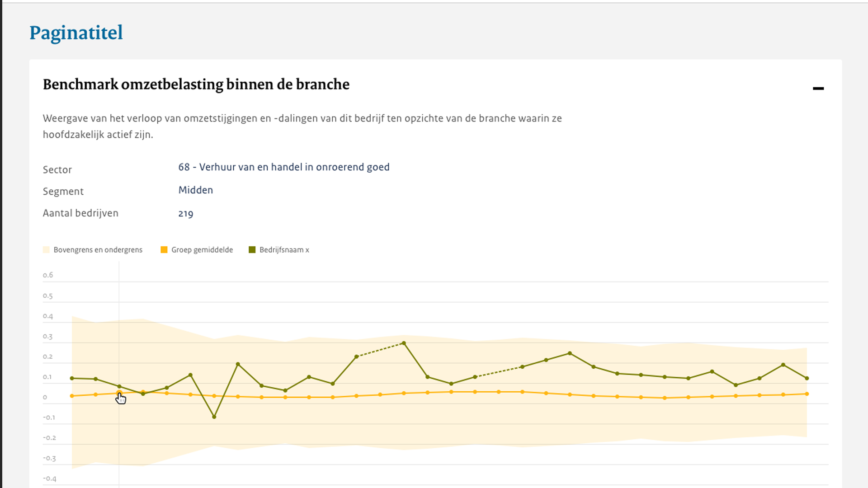Toggle the Bovengrens en ondergrens legend text
Screen dimensions: 868x488
click(98, 250)
